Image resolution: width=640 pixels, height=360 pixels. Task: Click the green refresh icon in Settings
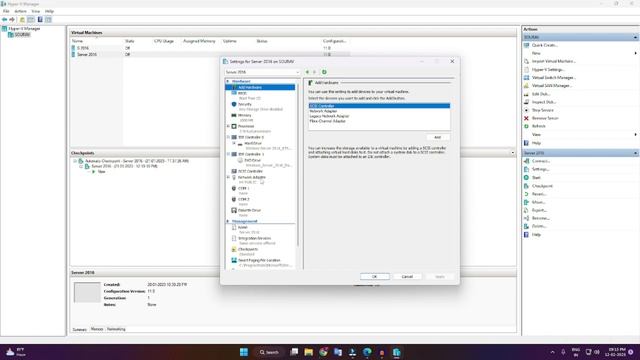click(324, 72)
